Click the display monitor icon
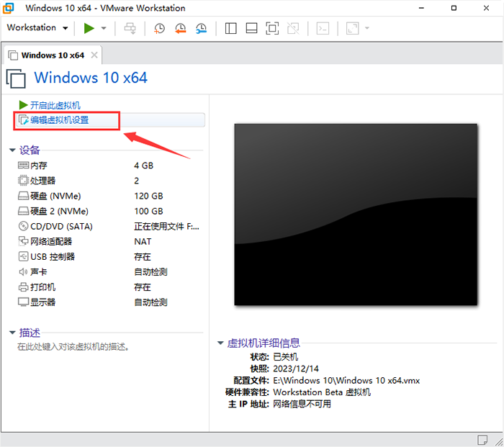504x447 pixels. (23, 302)
